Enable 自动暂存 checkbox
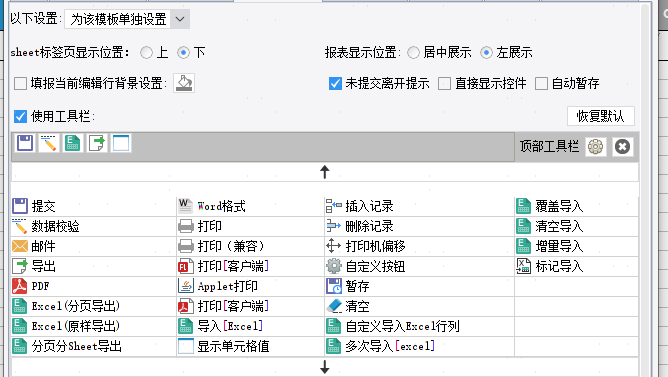The height and width of the screenshot is (377, 668). point(541,83)
